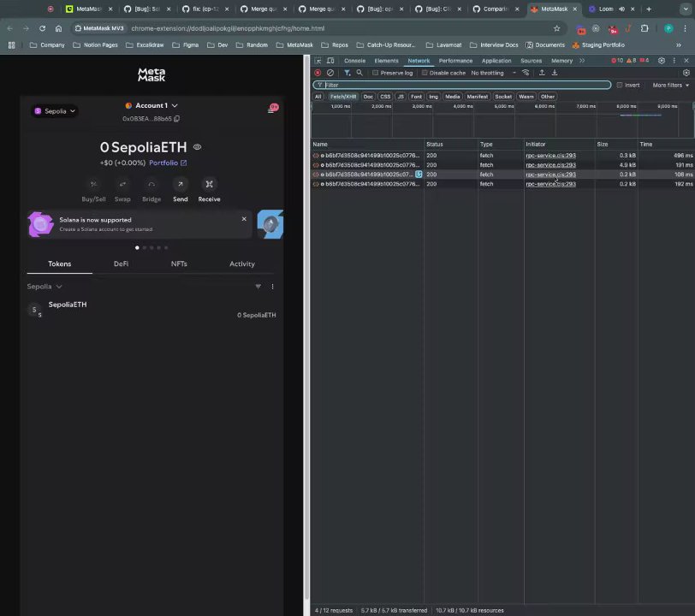Switch to the Elements tab

tap(386, 61)
